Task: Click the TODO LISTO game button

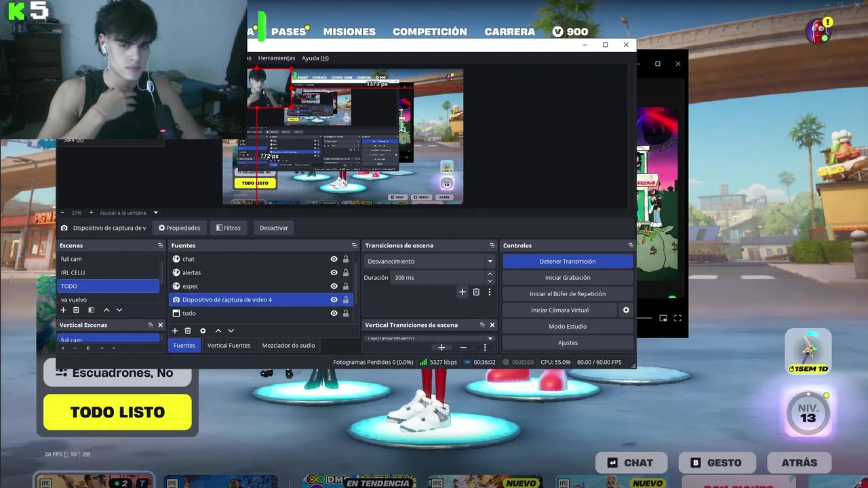Action: 117,412
